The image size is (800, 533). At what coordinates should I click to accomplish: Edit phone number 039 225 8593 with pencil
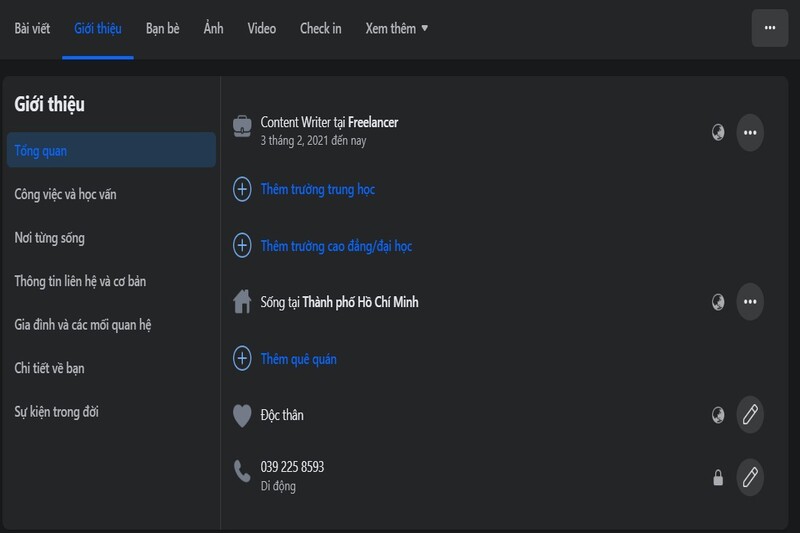click(750, 477)
